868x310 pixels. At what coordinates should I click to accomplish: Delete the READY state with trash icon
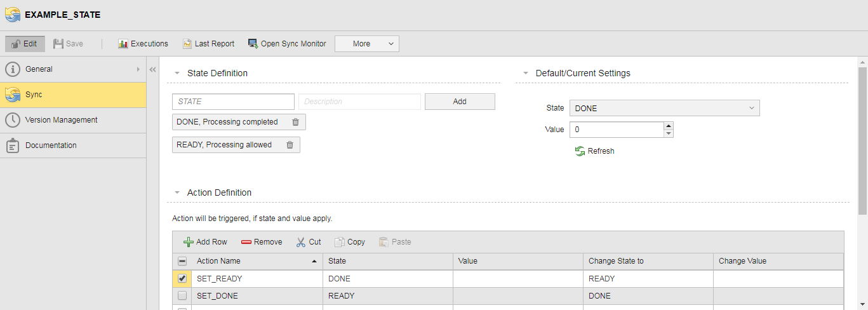(290, 145)
